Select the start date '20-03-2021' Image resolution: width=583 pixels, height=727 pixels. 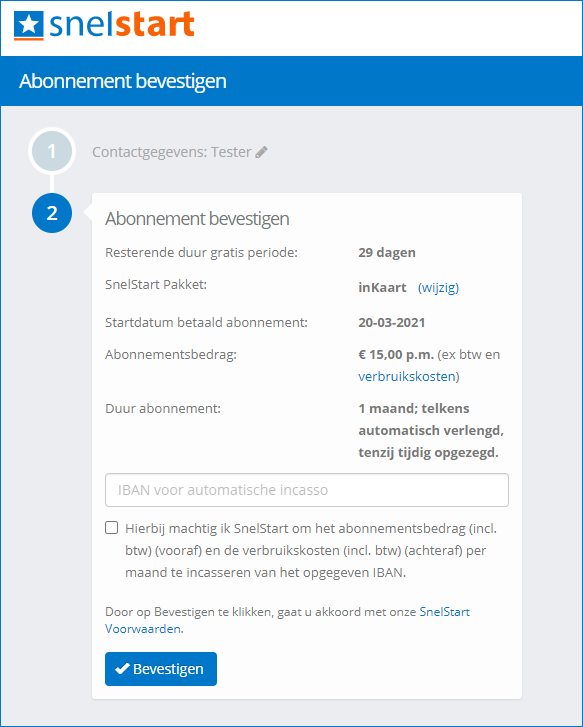pos(391,323)
